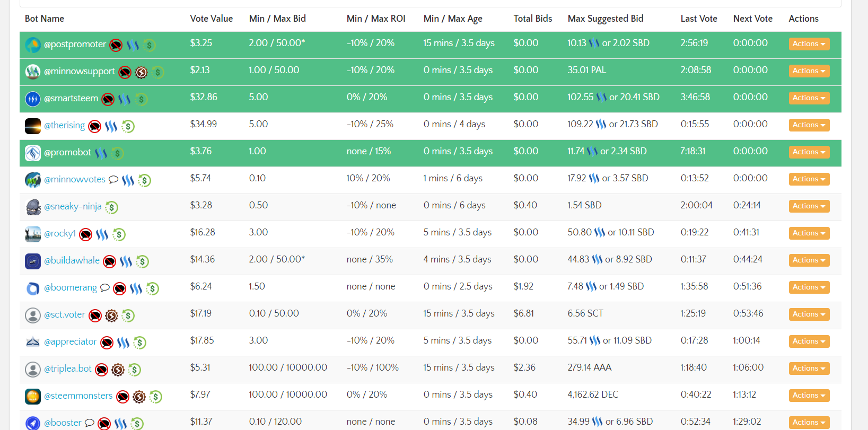This screenshot has width=868, height=430.
Task: Click the Steem logo icon beside @promobot
Action: 101,153
